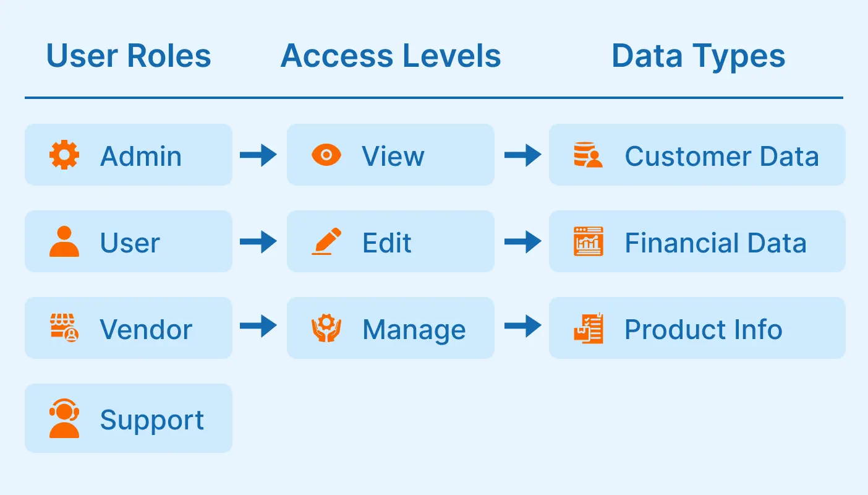Screen dimensions: 868x495
Task: Select the Data Types column heading
Action: pyautogui.click(x=698, y=56)
